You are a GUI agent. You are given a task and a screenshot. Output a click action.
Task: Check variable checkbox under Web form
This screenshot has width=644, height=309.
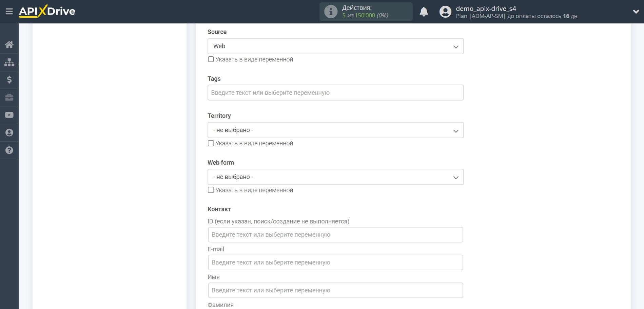[211, 190]
